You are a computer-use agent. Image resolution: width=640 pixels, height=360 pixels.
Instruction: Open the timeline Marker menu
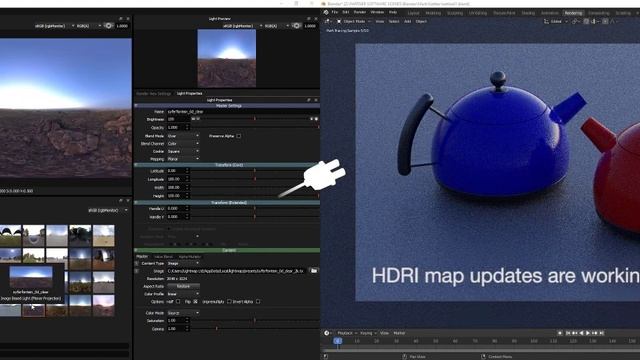(399, 333)
